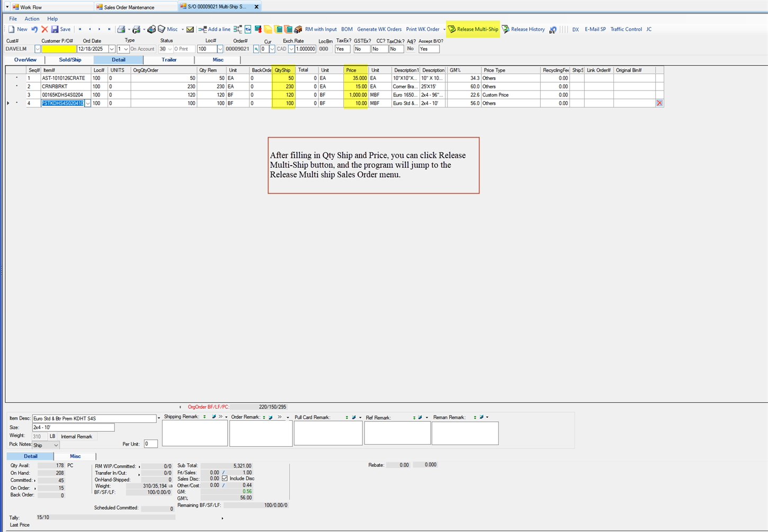Click the TaxEx? field showing Yes
Viewport: 768px width, 532px height.
click(x=342, y=49)
